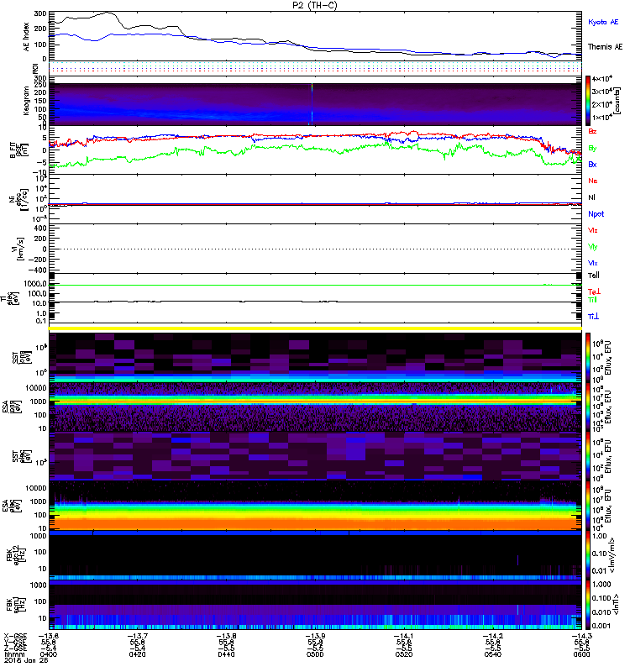
Task: Click the 300 tick on AE Index axis
Action: pos(40,13)
